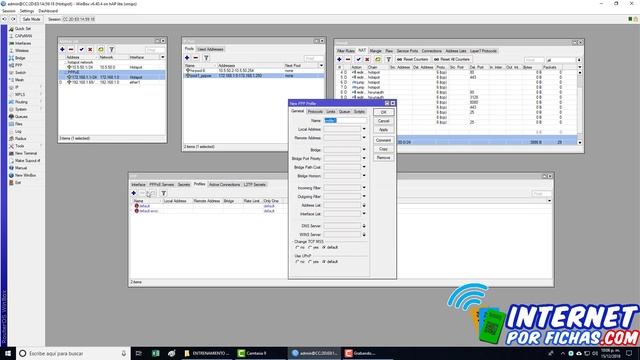
Task: Switch to Scripts tab in PPP Profile
Action: click(x=359, y=111)
